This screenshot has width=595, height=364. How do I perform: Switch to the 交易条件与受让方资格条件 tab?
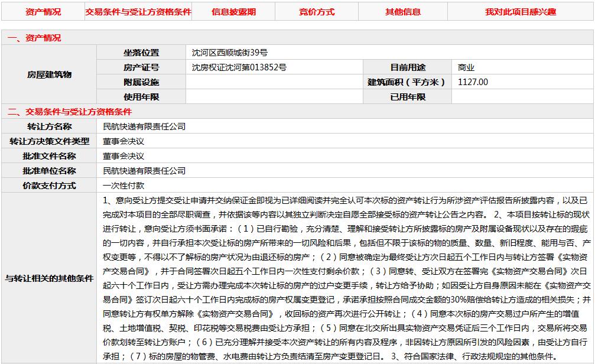[138, 12]
